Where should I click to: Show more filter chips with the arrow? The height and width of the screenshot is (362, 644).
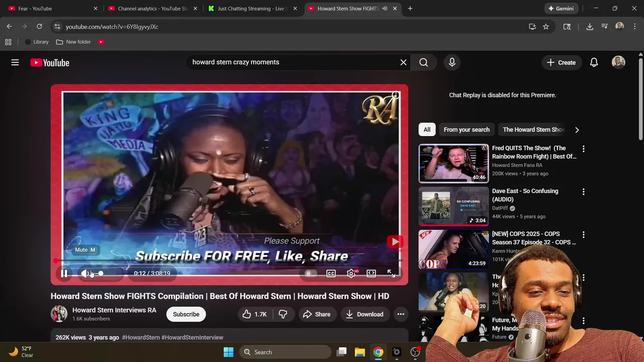point(577,130)
